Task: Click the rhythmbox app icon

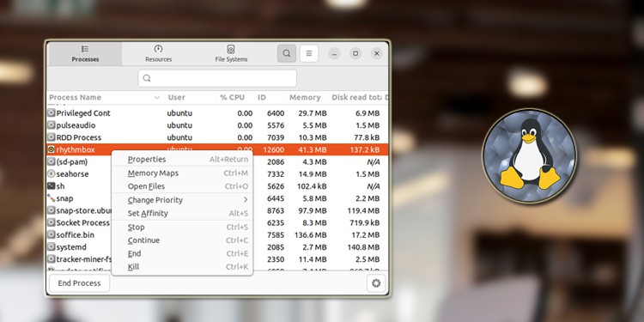Action: [x=52, y=149]
